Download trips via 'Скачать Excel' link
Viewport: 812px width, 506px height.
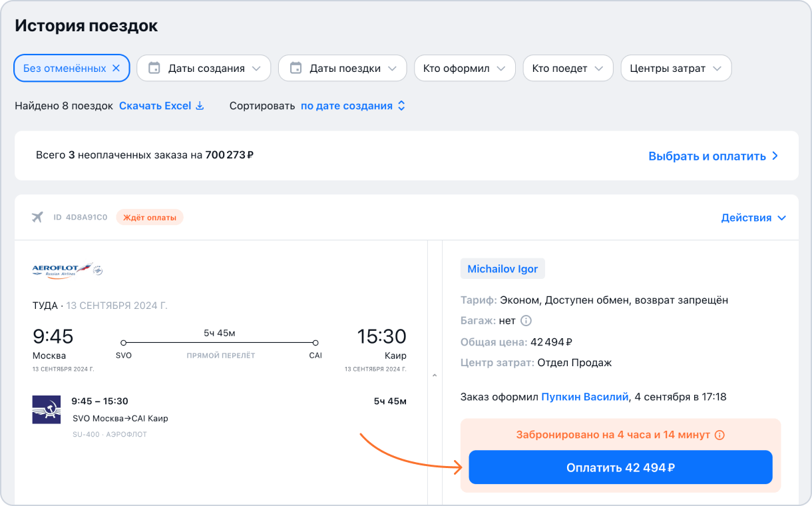pyautogui.click(x=161, y=106)
